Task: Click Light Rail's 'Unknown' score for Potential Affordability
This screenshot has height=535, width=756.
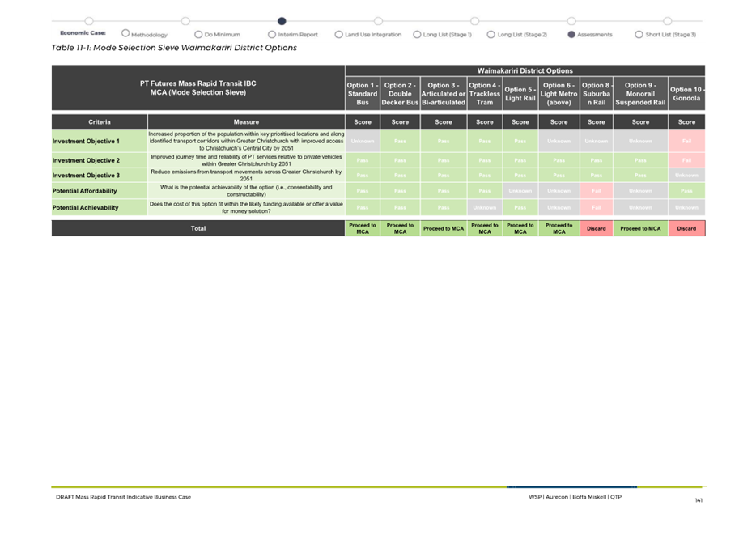Action: click(520, 191)
